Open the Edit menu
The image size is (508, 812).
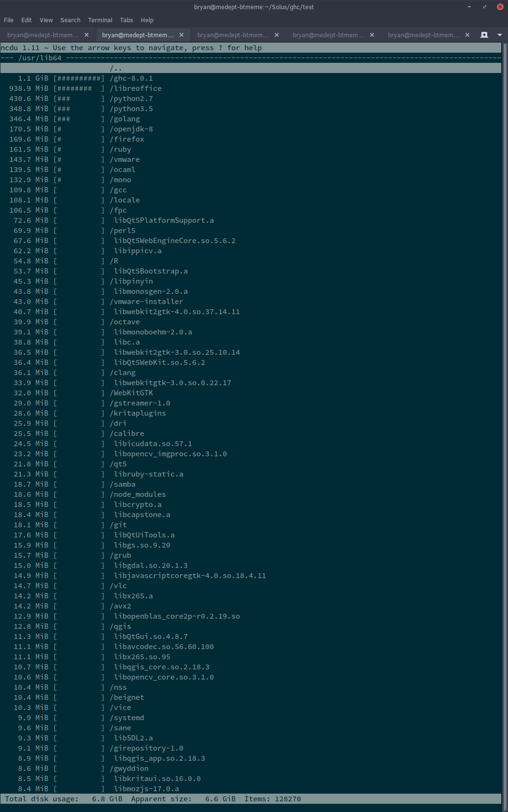point(27,20)
